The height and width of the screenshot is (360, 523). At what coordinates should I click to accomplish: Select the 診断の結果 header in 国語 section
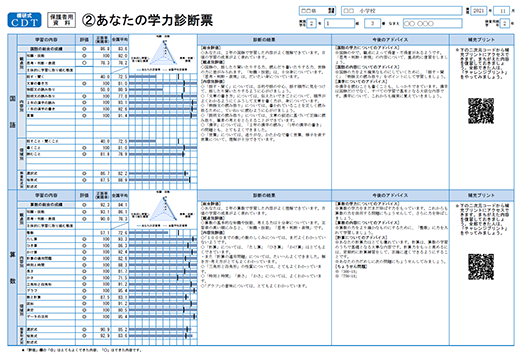pos(264,39)
